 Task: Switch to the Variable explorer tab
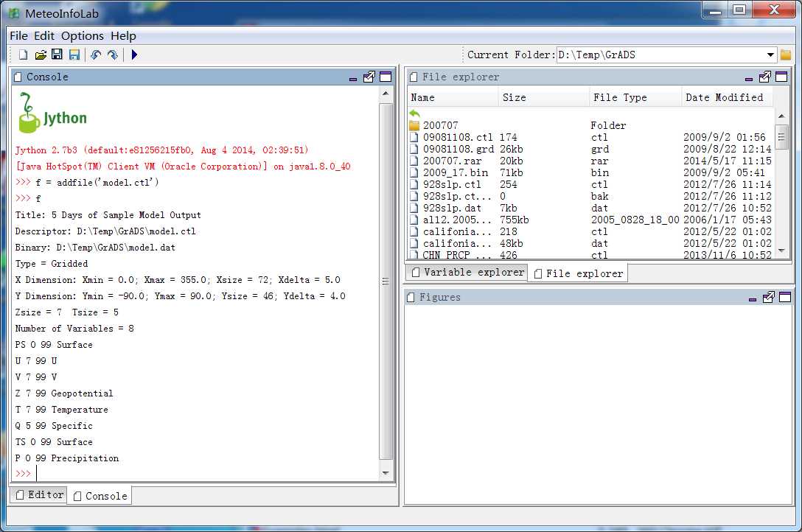coord(467,272)
